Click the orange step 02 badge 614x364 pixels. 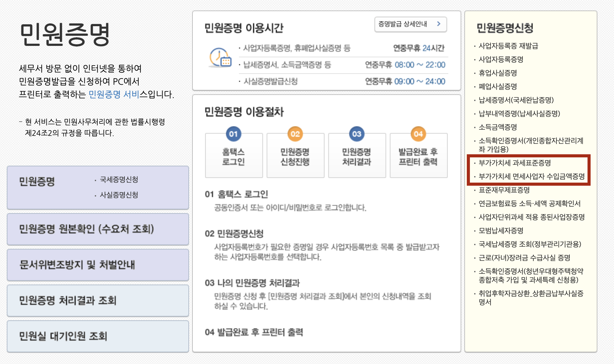(295, 134)
